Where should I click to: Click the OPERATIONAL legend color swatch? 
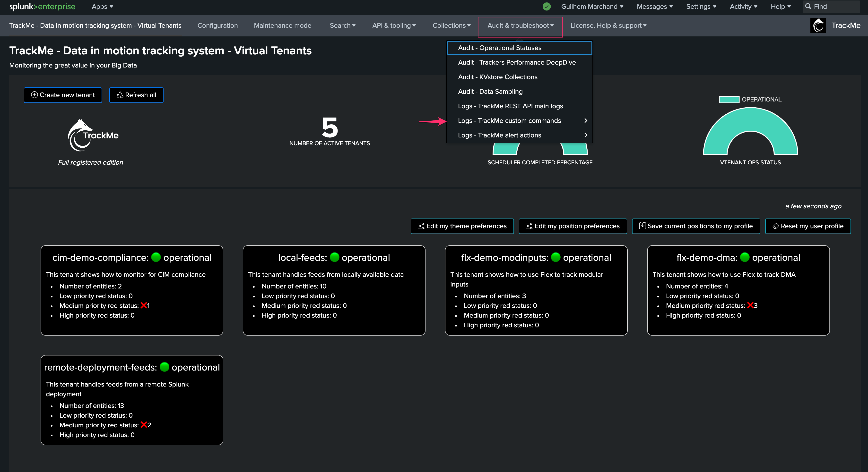(x=729, y=99)
